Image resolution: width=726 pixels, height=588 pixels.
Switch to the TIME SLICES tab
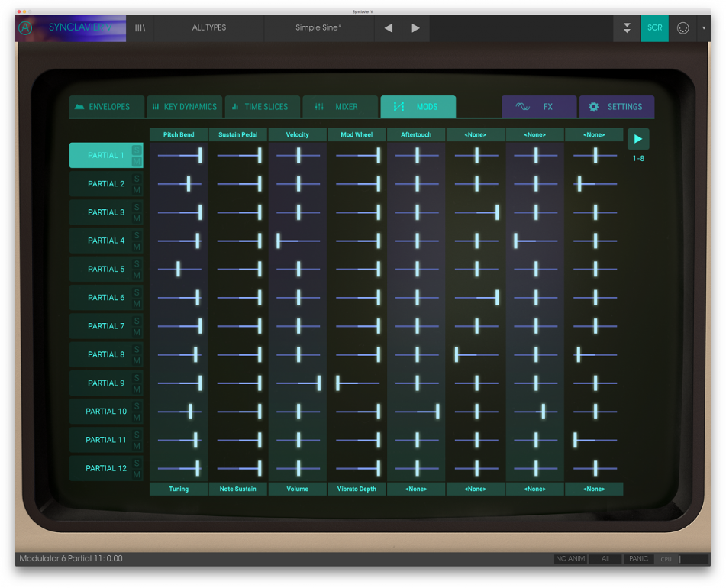click(263, 107)
